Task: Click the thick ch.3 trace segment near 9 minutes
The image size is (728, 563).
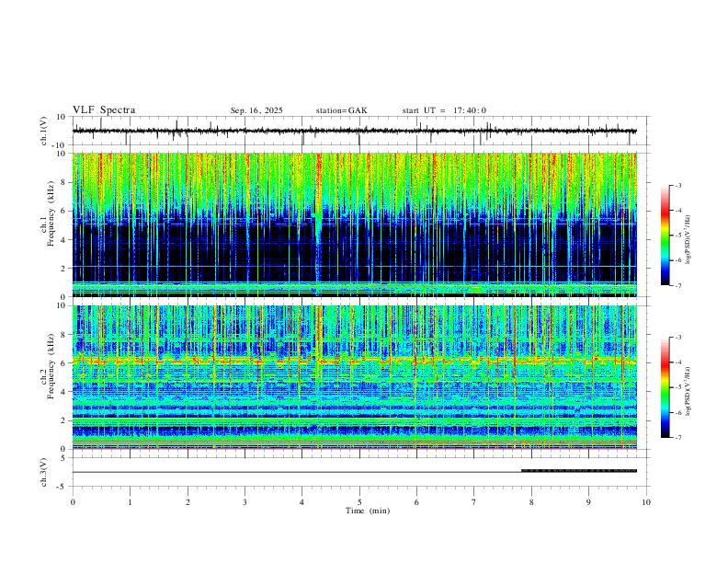Action: pos(579,471)
